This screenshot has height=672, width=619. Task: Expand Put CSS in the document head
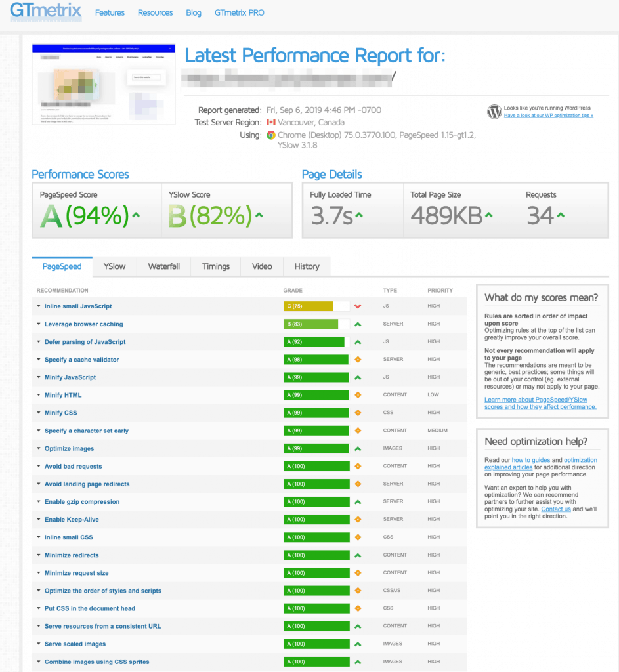click(39, 608)
